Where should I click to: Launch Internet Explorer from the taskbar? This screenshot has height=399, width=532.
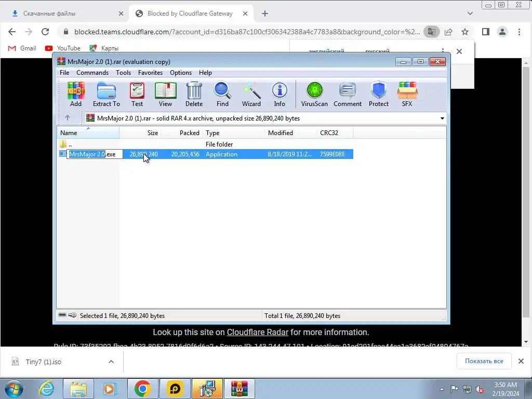coord(46,389)
